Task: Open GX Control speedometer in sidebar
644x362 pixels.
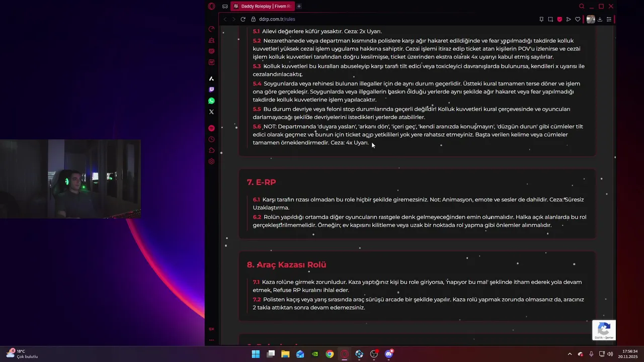Action: pyautogui.click(x=211, y=29)
